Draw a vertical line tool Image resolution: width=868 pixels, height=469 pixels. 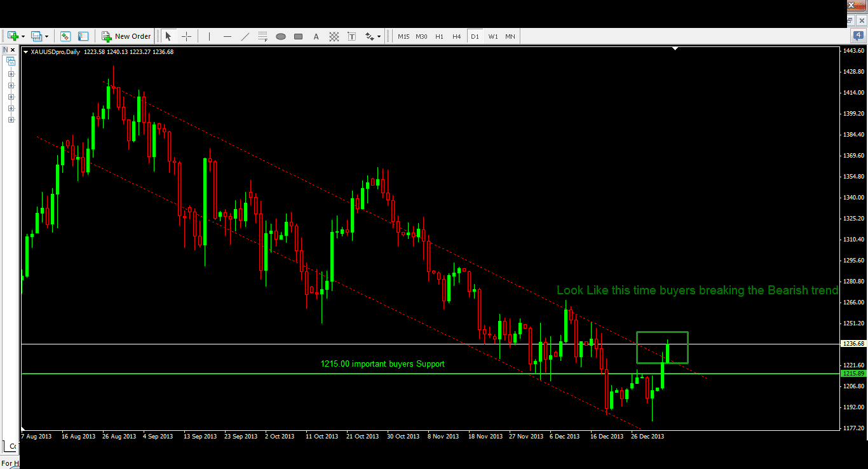(x=210, y=37)
